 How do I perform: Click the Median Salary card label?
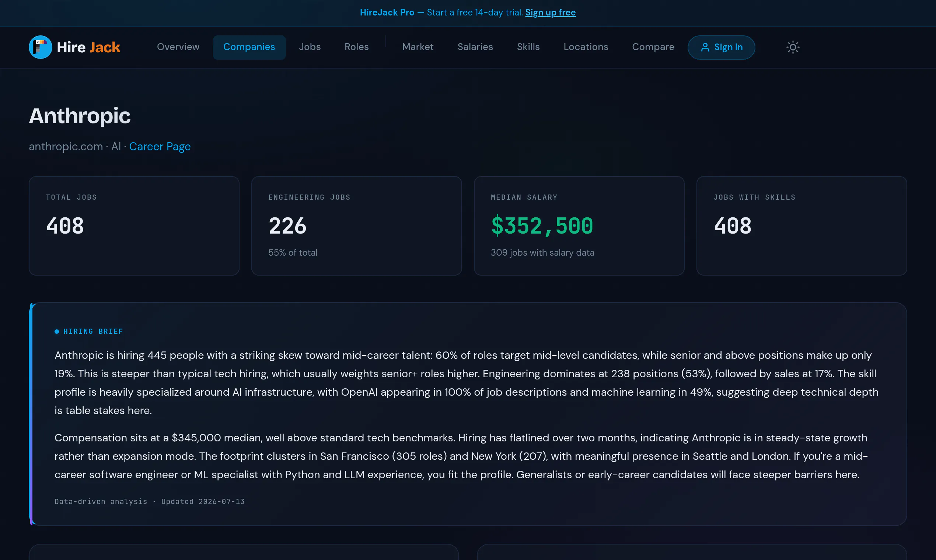point(524,197)
